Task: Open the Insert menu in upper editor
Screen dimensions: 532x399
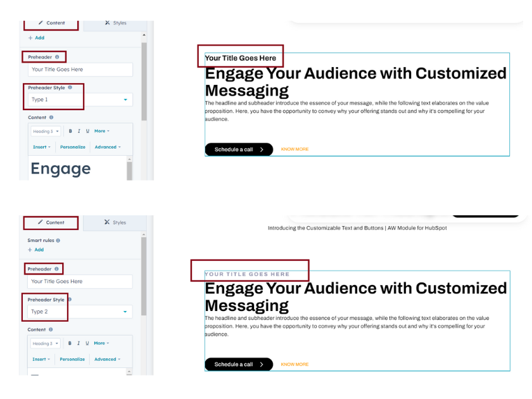Action: pyautogui.click(x=41, y=147)
